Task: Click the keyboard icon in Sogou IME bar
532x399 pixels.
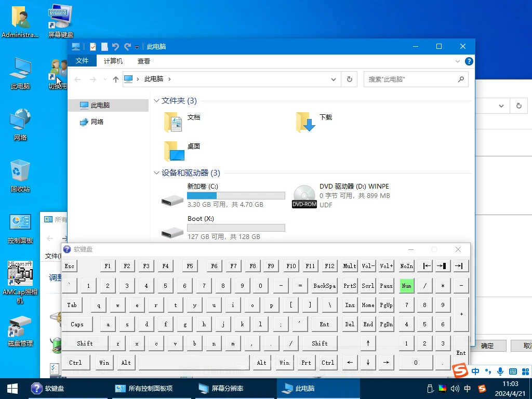Action: click(513, 371)
